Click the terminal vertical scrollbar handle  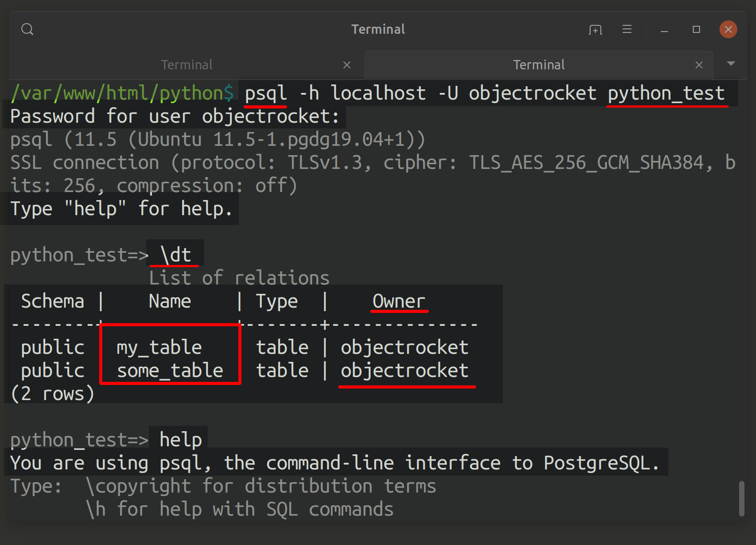741,498
